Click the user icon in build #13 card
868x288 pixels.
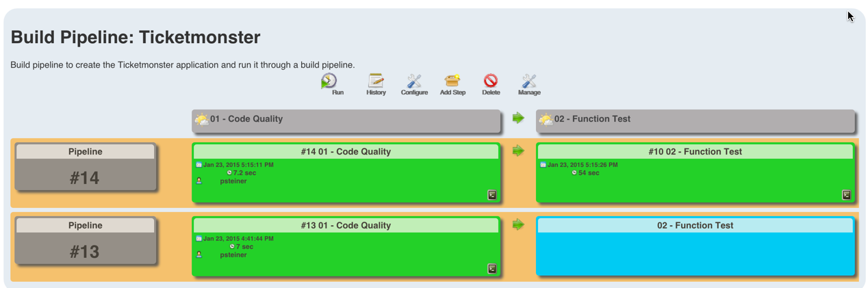199,254
